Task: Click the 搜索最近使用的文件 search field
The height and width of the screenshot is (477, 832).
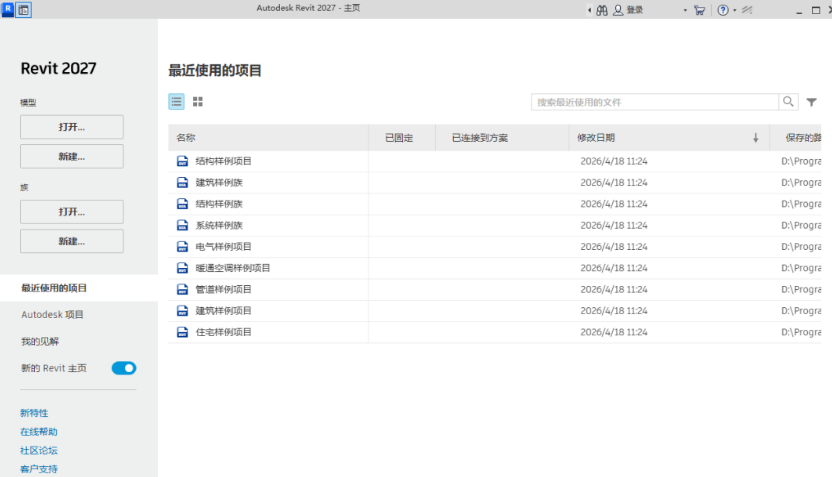Action: pyautogui.click(x=654, y=102)
